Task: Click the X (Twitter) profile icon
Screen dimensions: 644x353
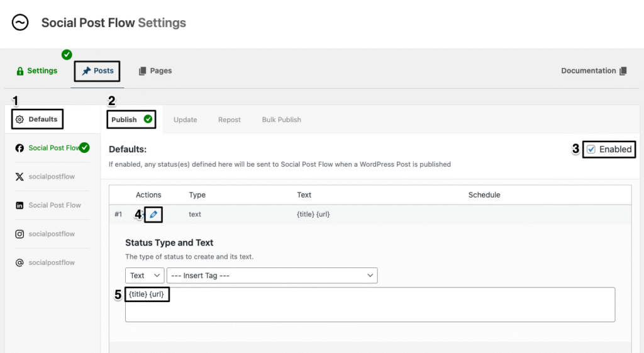Action: (x=19, y=177)
